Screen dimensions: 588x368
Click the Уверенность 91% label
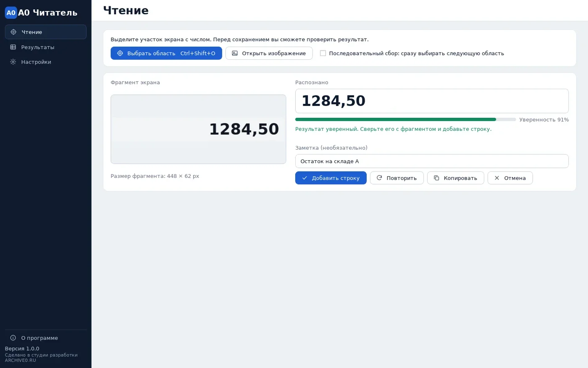(x=544, y=120)
